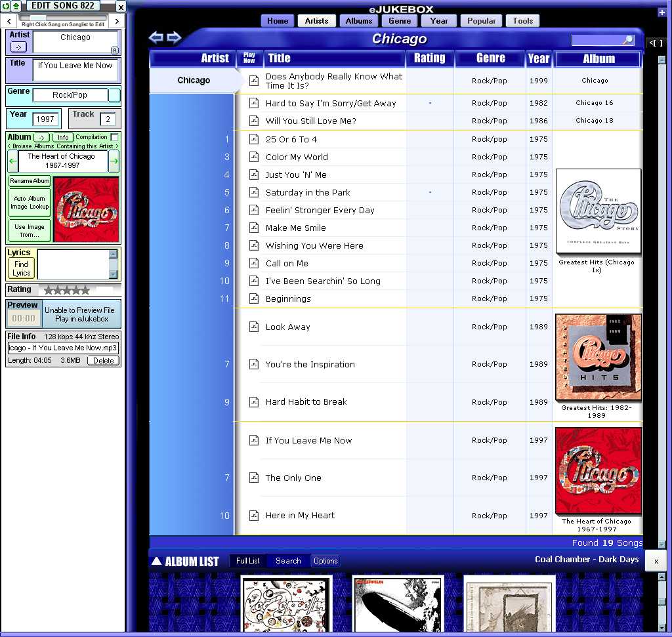The image size is (672, 637).
Task: Click Greatest Hits 1982-1989 album cover
Action: tap(598, 358)
